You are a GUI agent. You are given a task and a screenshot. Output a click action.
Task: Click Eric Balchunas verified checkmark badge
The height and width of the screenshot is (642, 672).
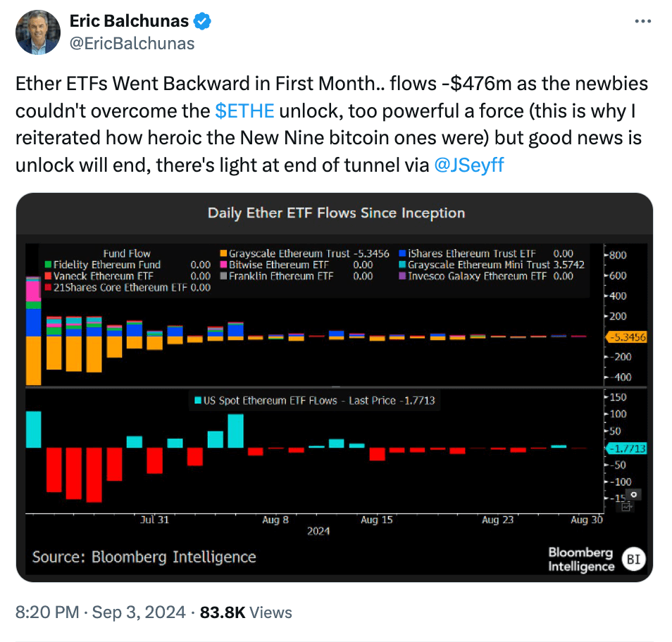pyautogui.click(x=201, y=20)
